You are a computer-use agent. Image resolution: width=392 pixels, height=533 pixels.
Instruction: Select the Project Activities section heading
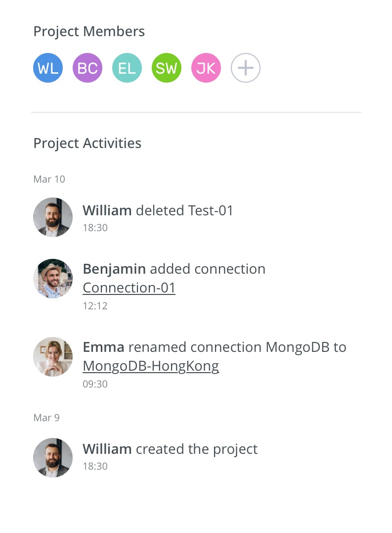coord(87,143)
